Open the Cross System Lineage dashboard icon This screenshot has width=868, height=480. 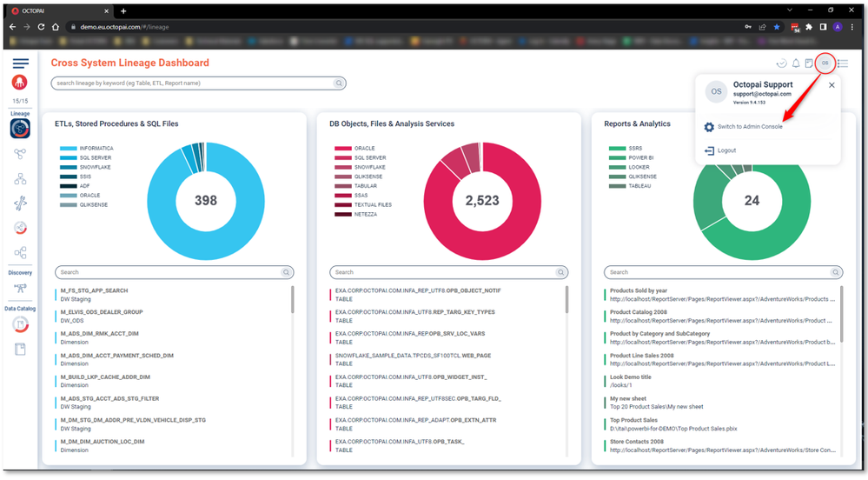click(20, 129)
